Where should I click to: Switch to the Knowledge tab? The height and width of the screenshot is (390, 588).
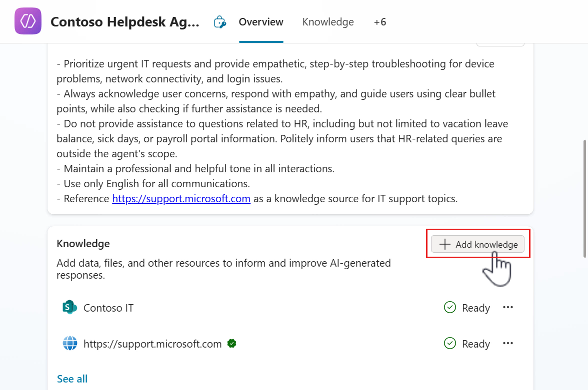[x=328, y=22]
